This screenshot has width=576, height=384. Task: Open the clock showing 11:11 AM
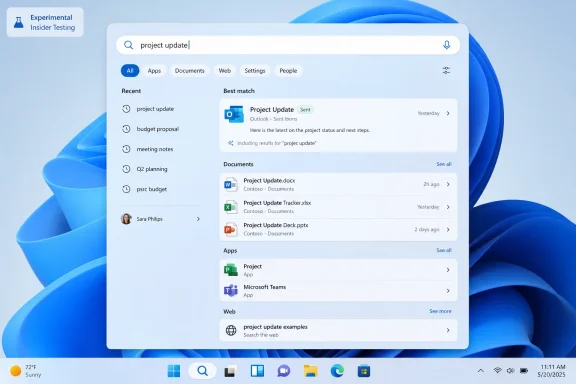(x=551, y=371)
